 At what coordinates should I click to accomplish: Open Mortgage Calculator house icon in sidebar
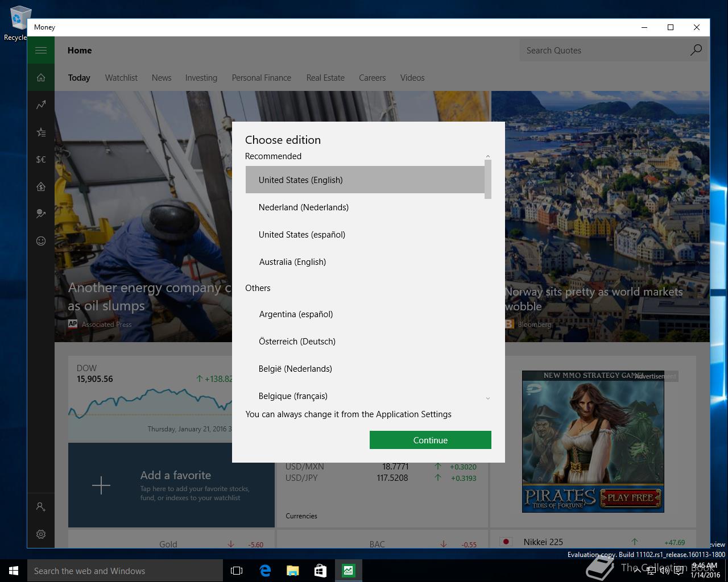pos(41,186)
